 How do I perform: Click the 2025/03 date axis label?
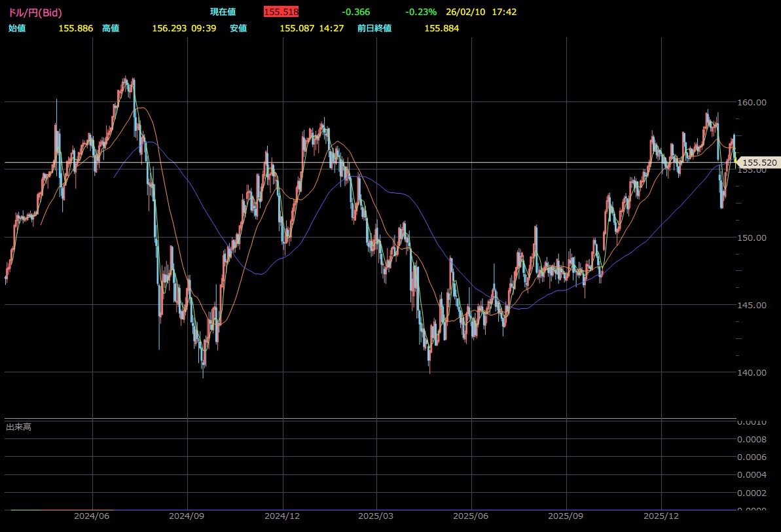pos(376,516)
